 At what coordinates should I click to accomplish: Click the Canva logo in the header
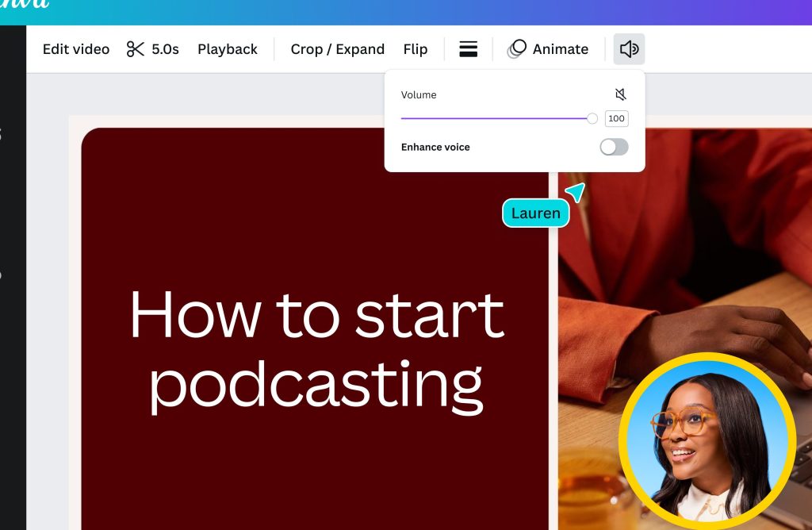(24, 4)
